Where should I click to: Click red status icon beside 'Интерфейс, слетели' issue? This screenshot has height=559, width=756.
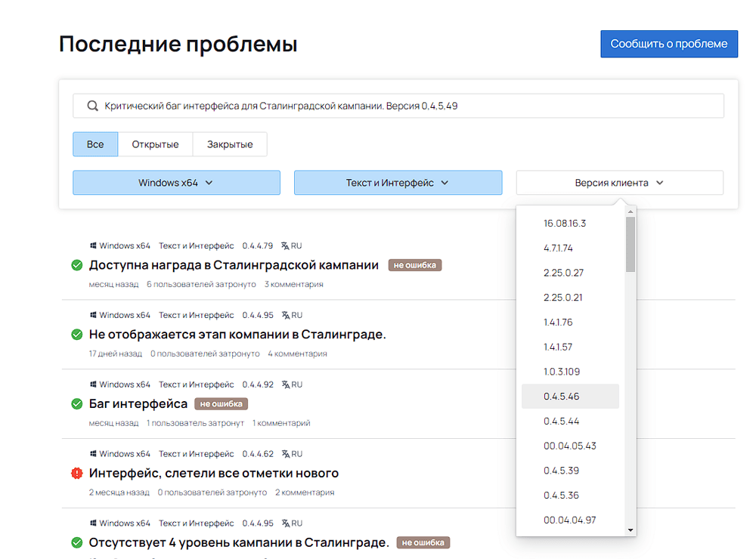[x=76, y=474]
